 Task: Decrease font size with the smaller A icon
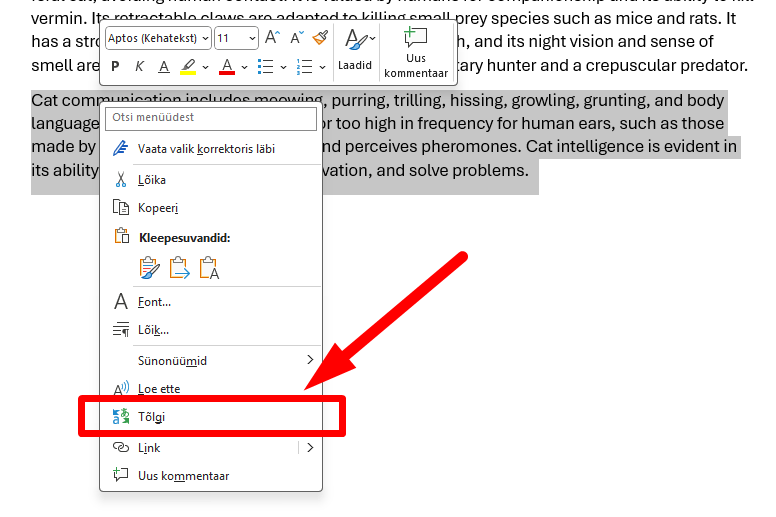[297, 38]
